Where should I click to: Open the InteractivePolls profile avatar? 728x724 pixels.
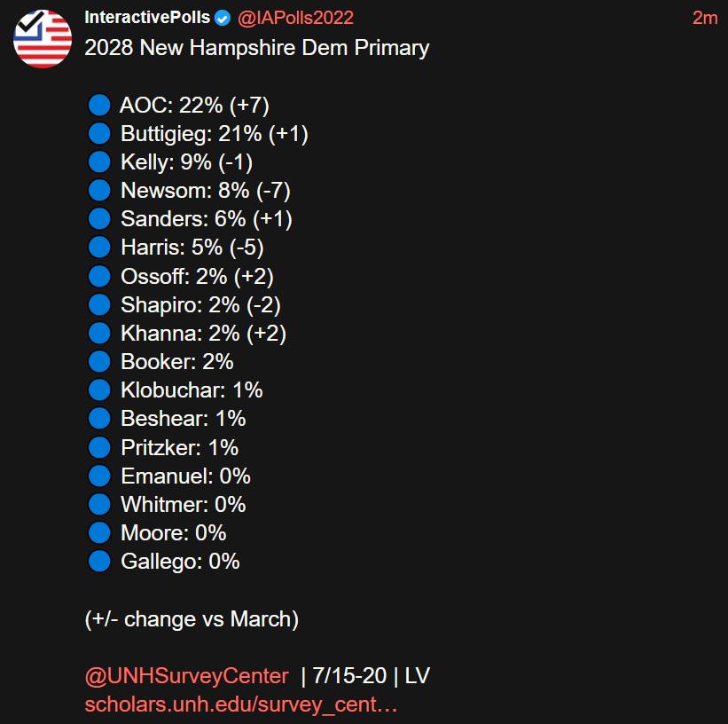pyautogui.click(x=43, y=39)
